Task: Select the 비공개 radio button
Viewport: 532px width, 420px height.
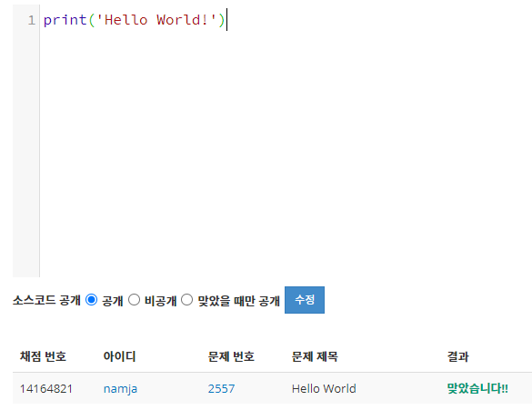Action: (x=134, y=300)
